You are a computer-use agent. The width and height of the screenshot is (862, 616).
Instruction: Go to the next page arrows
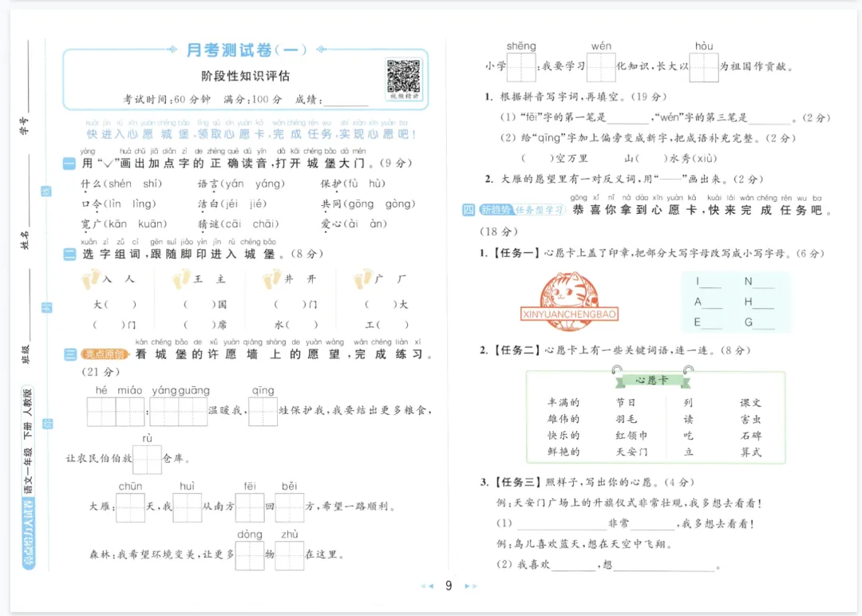[x=471, y=586]
